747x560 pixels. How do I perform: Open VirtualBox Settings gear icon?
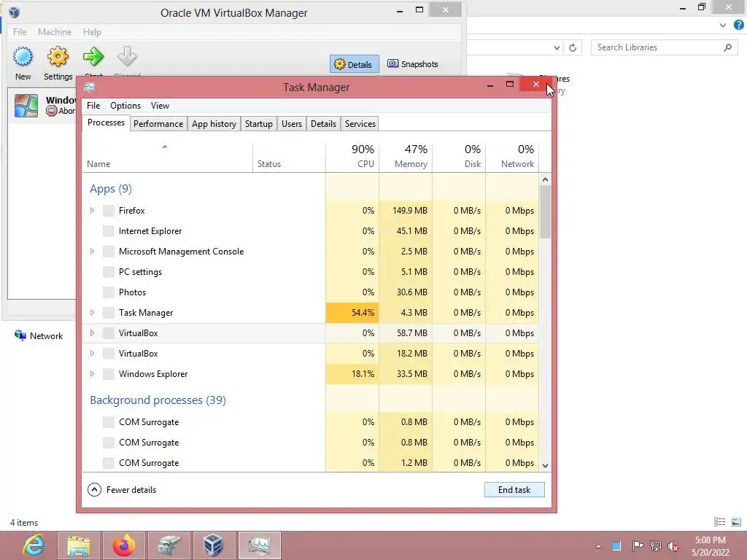[58, 57]
